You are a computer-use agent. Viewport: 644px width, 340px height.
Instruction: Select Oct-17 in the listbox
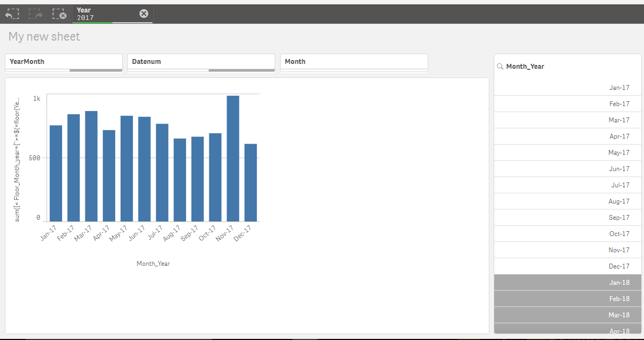tap(567, 234)
